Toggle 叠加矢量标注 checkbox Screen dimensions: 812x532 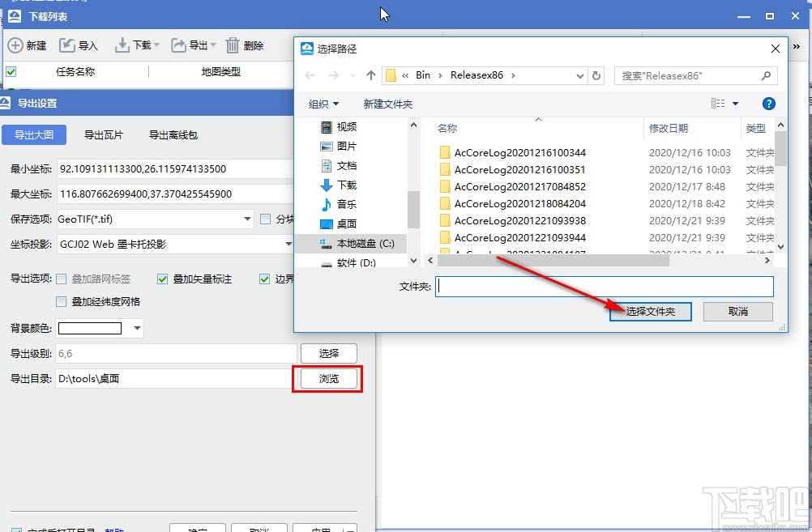point(162,279)
